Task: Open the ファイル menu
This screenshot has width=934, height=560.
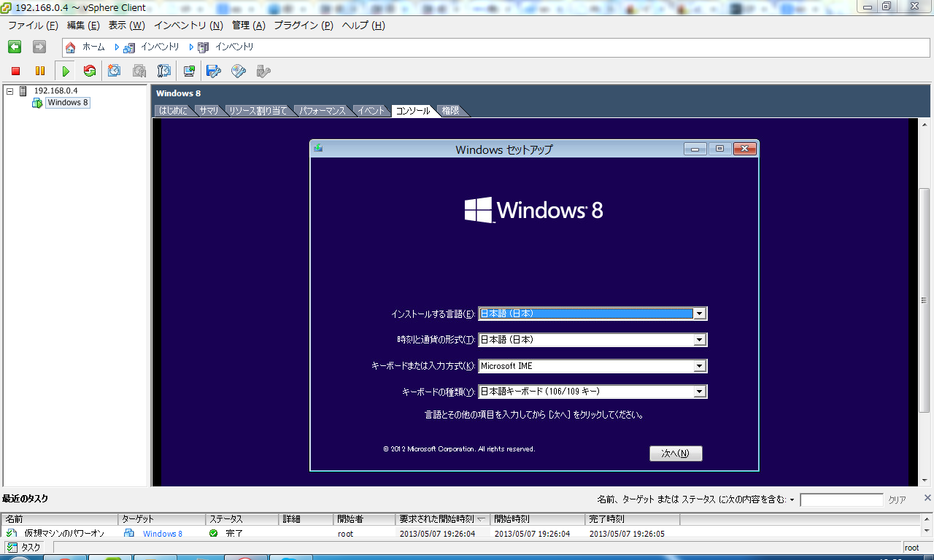Action: pos(33,26)
